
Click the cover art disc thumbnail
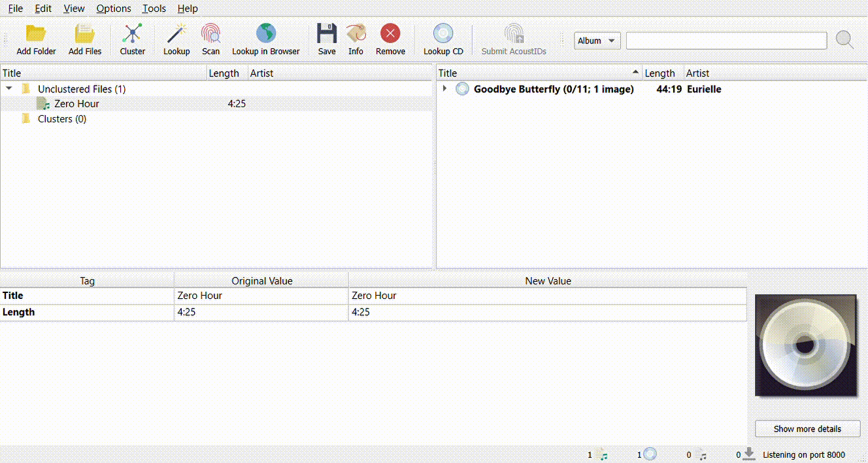pos(805,345)
